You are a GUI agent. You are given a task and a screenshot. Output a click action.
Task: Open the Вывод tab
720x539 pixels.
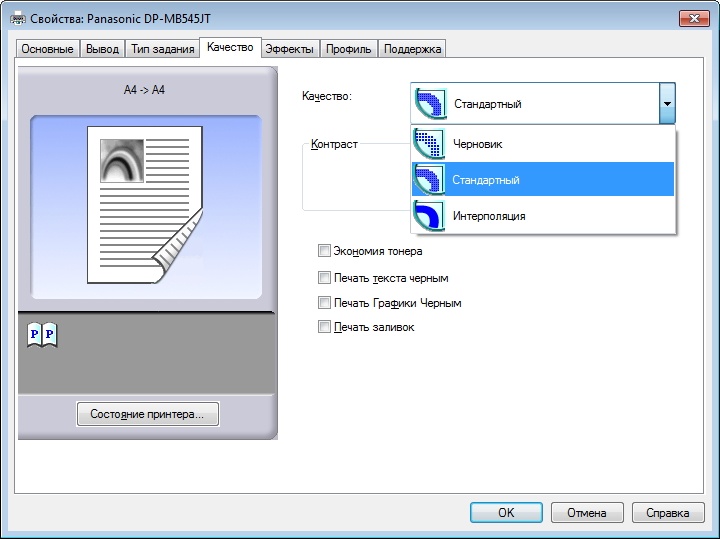(102, 49)
